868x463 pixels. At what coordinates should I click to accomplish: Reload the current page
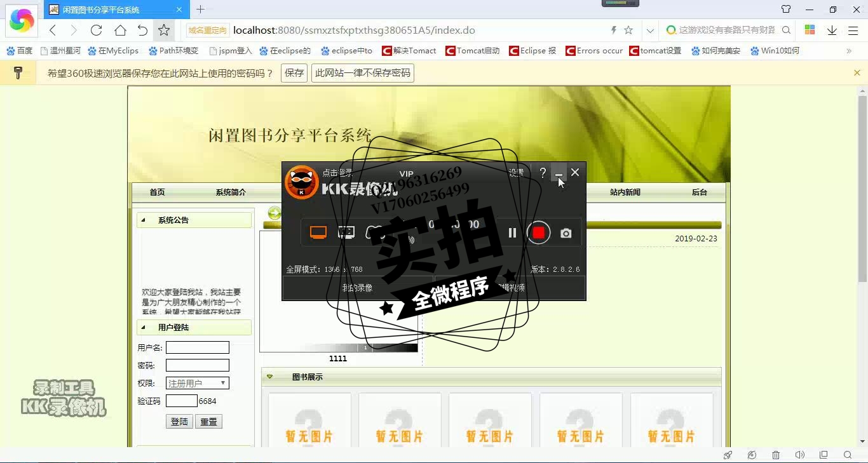[97, 30]
